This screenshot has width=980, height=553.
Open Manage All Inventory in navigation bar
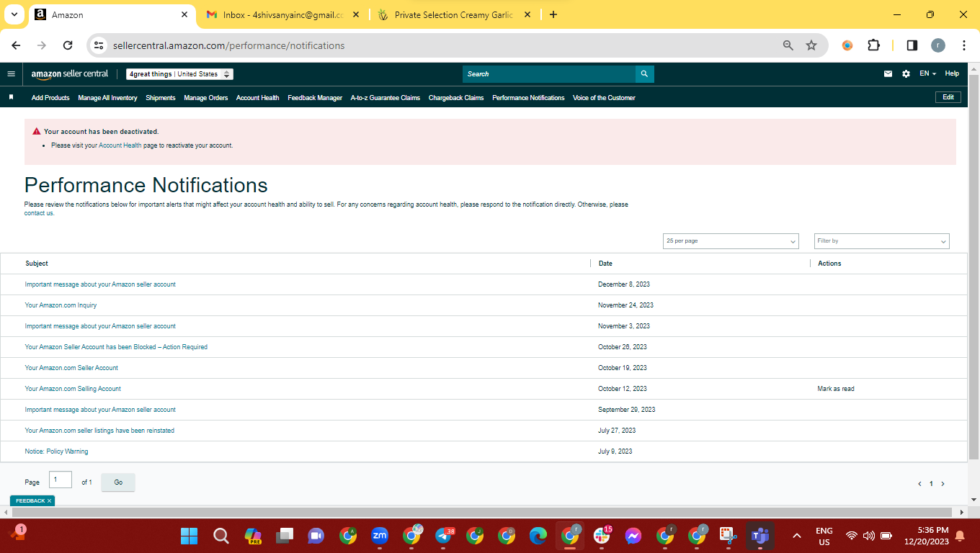107,98
